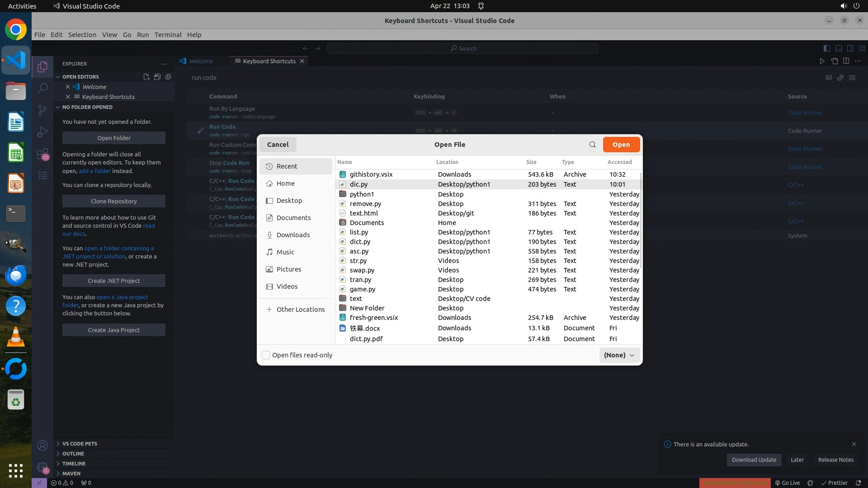The height and width of the screenshot is (488, 868).
Task: Enable Open files read-only checkbox
Action: tap(266, 355)
